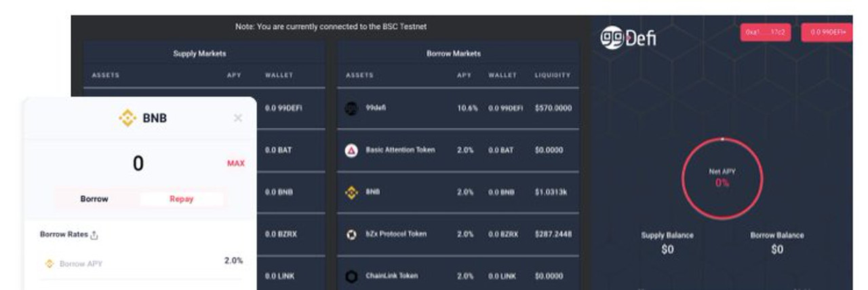This screenshot has height=290, width=868.
Task: Click the share icon beside Borrow Rates
Action: point(94,235)
